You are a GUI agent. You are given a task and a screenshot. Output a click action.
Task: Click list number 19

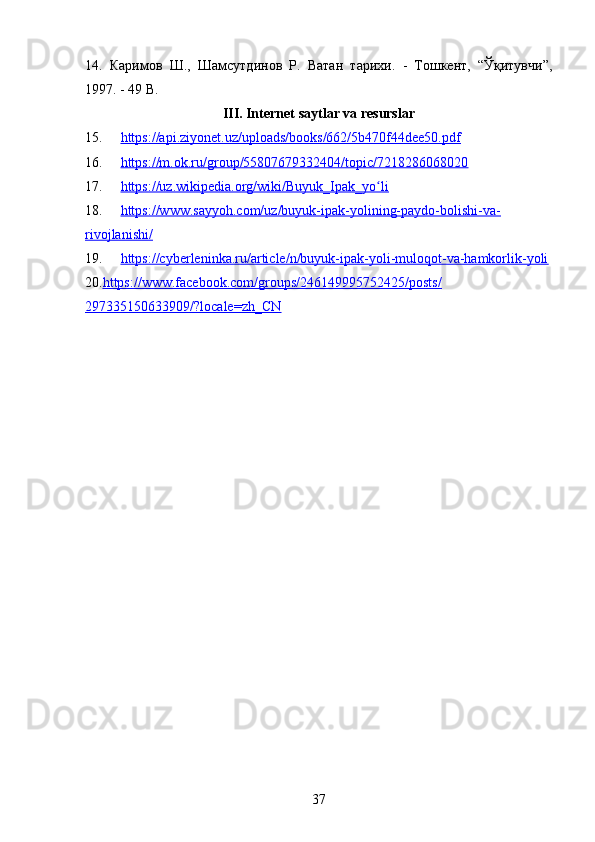click(93, 259)
